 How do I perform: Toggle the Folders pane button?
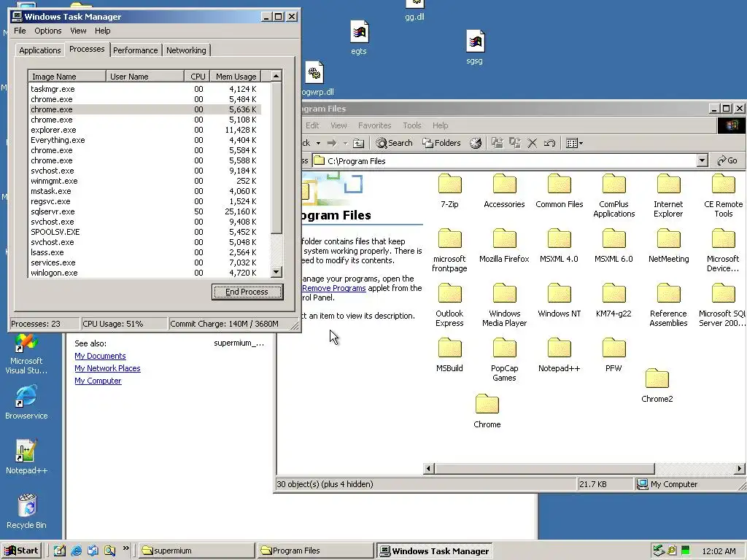point(441,143)
